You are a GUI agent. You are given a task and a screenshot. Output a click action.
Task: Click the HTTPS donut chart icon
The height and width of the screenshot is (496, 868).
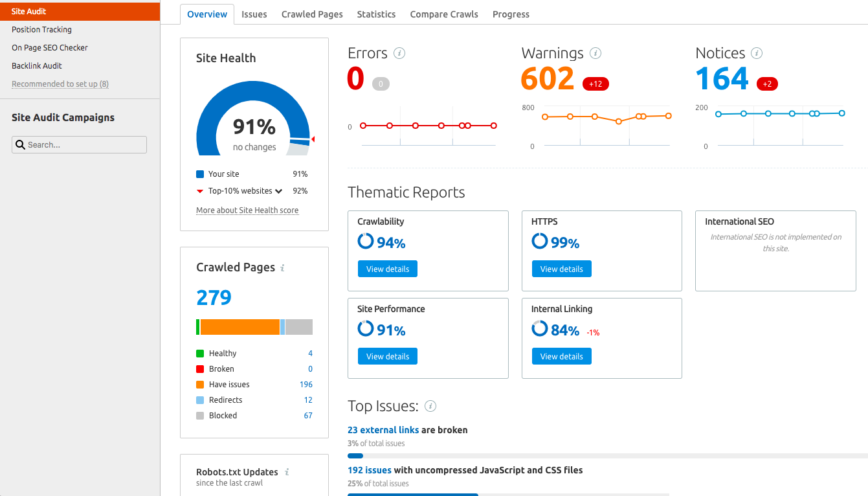pos(540,242)
